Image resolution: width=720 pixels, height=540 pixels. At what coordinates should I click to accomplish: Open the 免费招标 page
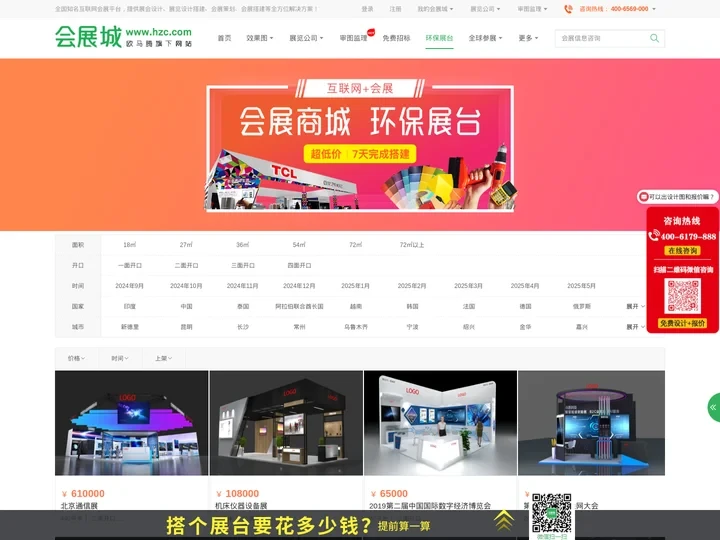pyautogui.click(x=396, y=38)
